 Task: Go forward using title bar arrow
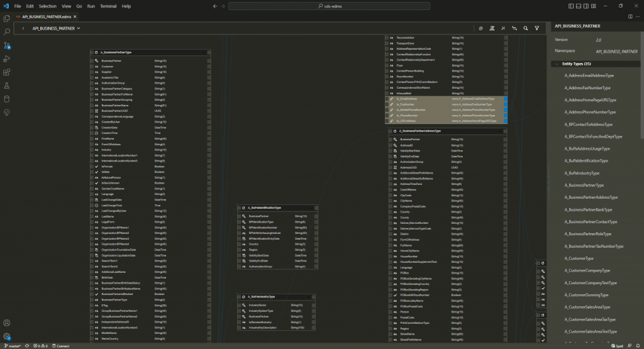pos(223,6)
